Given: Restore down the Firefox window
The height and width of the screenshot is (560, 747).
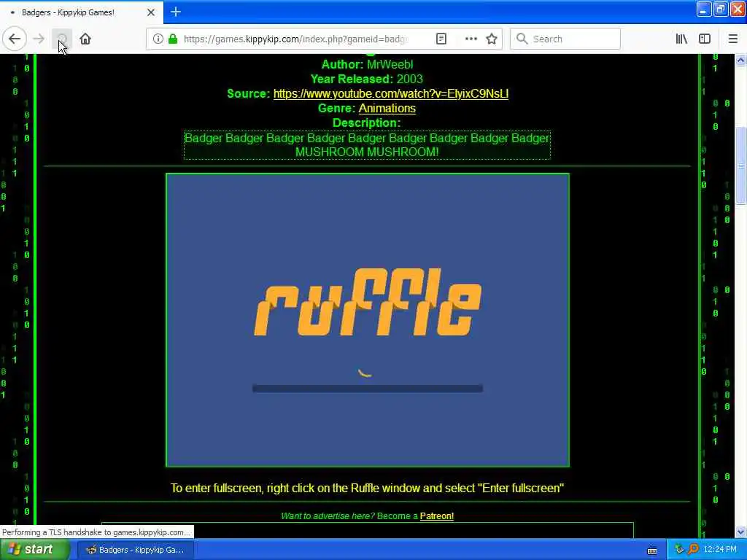Looking at the screenshot, I should 720,9.
